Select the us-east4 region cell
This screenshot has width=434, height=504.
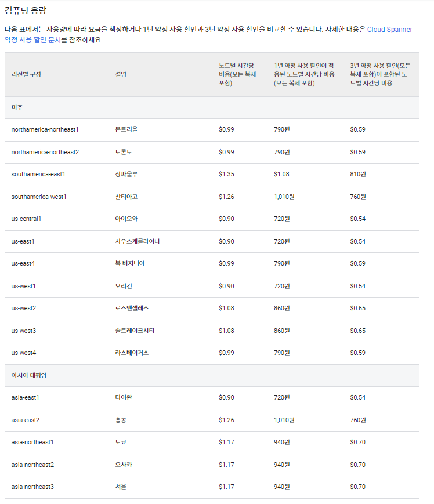click(x=23, y=264)
